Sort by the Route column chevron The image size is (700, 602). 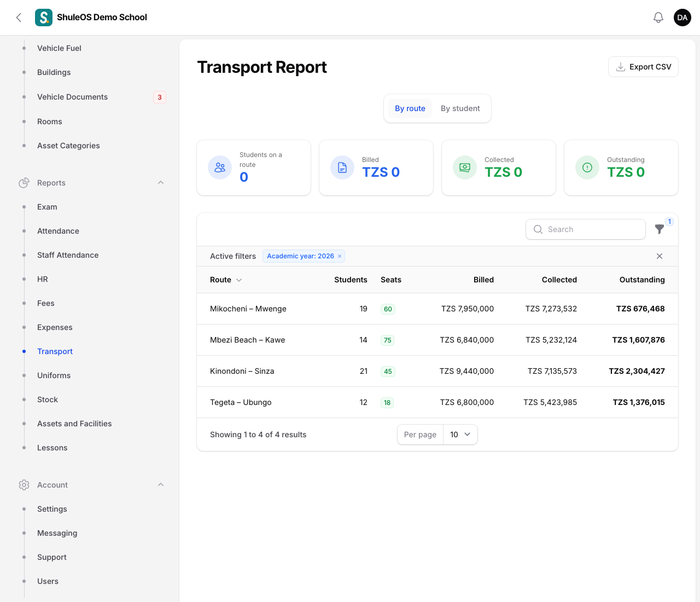(239, 280)
